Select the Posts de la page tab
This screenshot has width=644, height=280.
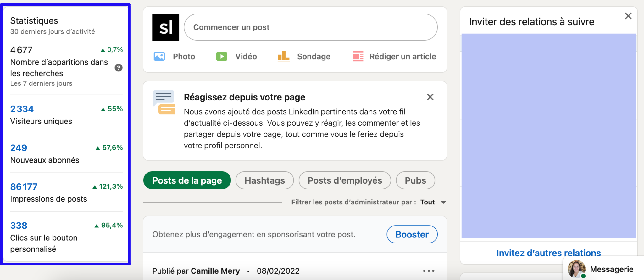point(187,180)
